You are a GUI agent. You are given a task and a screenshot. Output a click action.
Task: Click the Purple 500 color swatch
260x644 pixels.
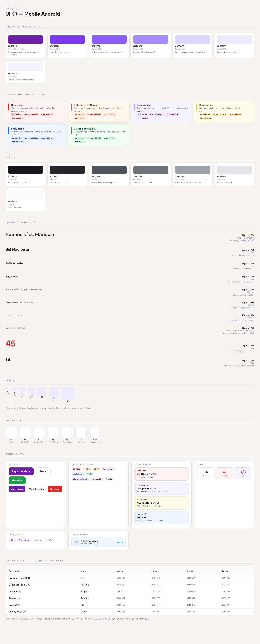[x=109, y=40]
